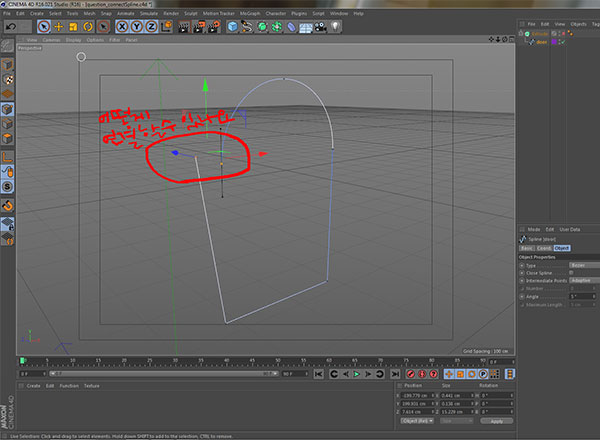Open the File menu
This screenshot has width=600, height=440.
pos(7,13)
